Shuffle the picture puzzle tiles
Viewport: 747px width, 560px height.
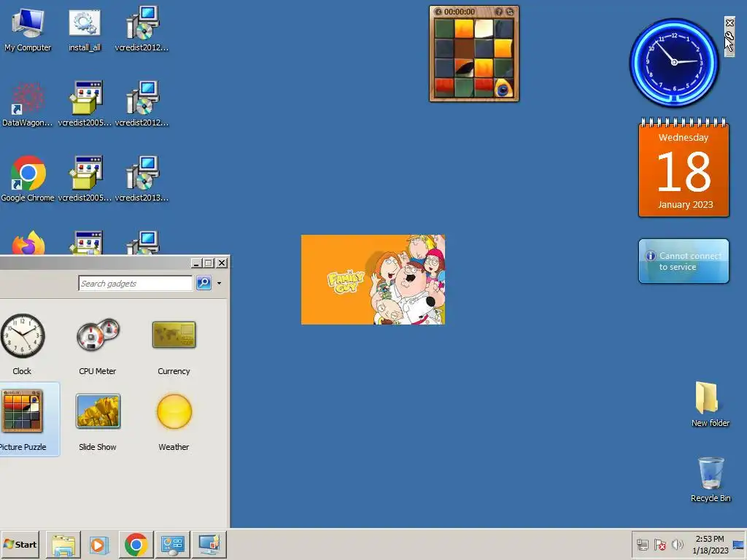tap(510, 12)
